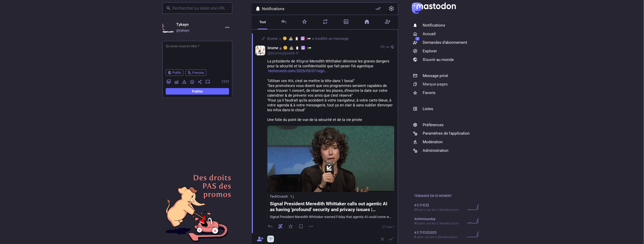Open Paramètres de l'application

click(x=446, y=133)
